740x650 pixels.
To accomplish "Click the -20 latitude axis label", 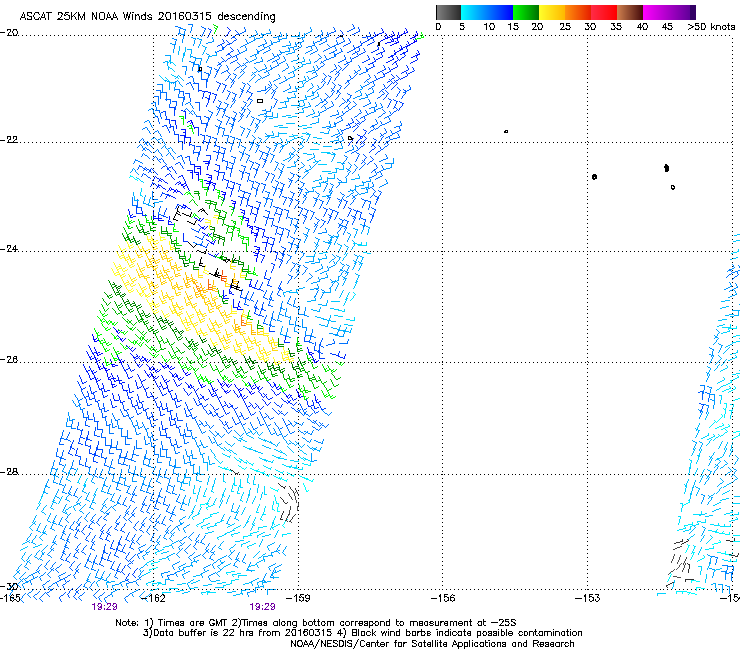I will pyautogui.click(x=9, y=33).
